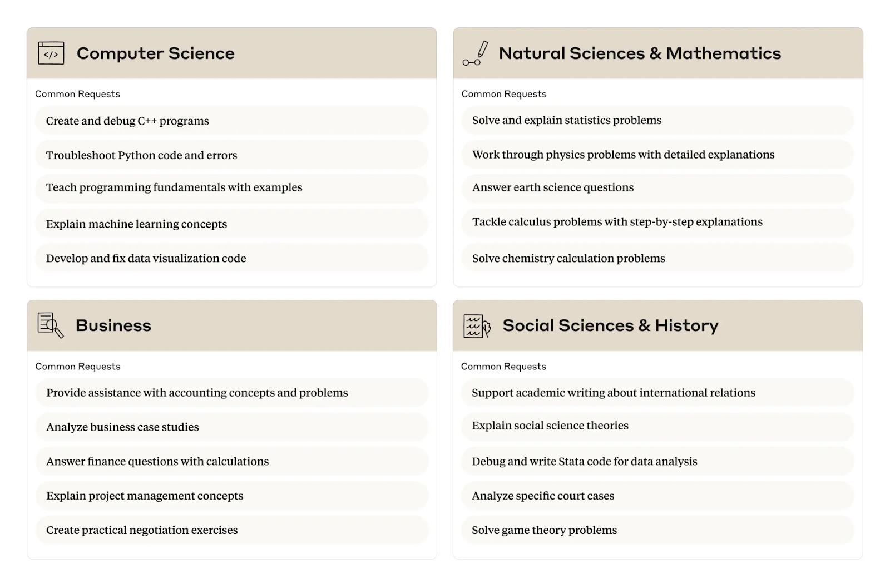Open "Explain machine learning concepts" request
This screenshot has height=588, width=890.
click(136, 224)
